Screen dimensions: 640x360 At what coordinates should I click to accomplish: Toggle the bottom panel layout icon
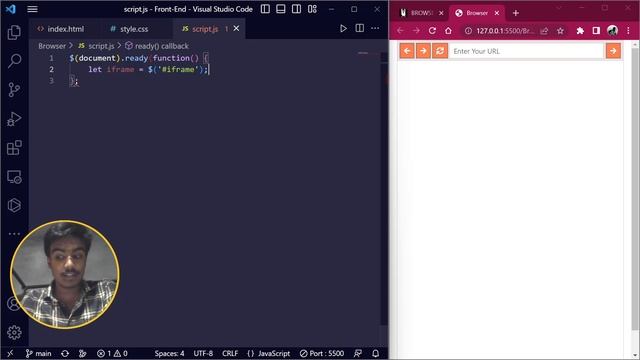(x=281, y=9)
